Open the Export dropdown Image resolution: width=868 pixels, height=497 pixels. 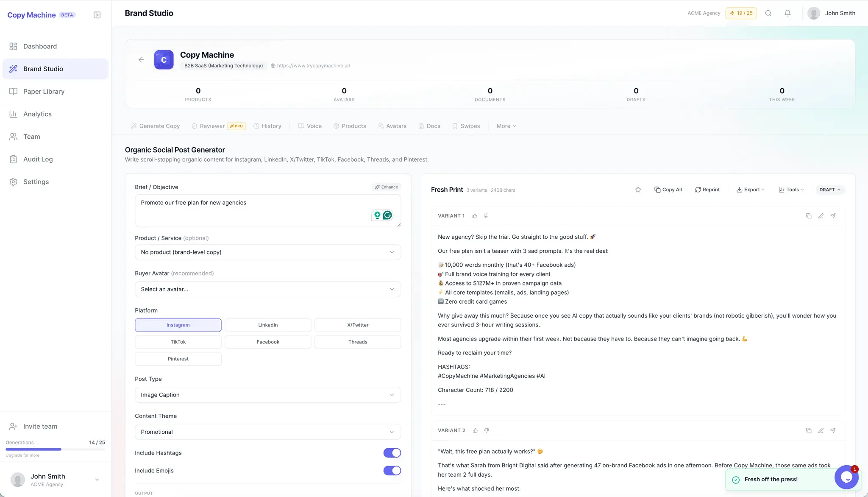[x=750, y=190]
